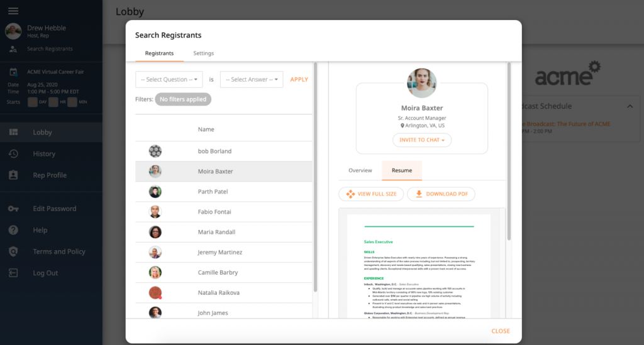Click Jeremy Martinez's avatar in list
Screen dimensions: 644x345
155,252
